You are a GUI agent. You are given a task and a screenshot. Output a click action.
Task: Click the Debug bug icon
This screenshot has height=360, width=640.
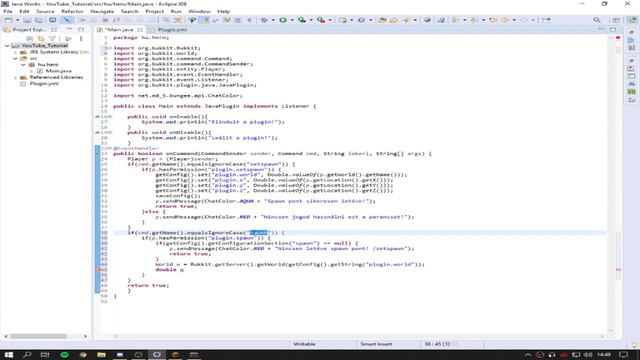click(264, 20)
